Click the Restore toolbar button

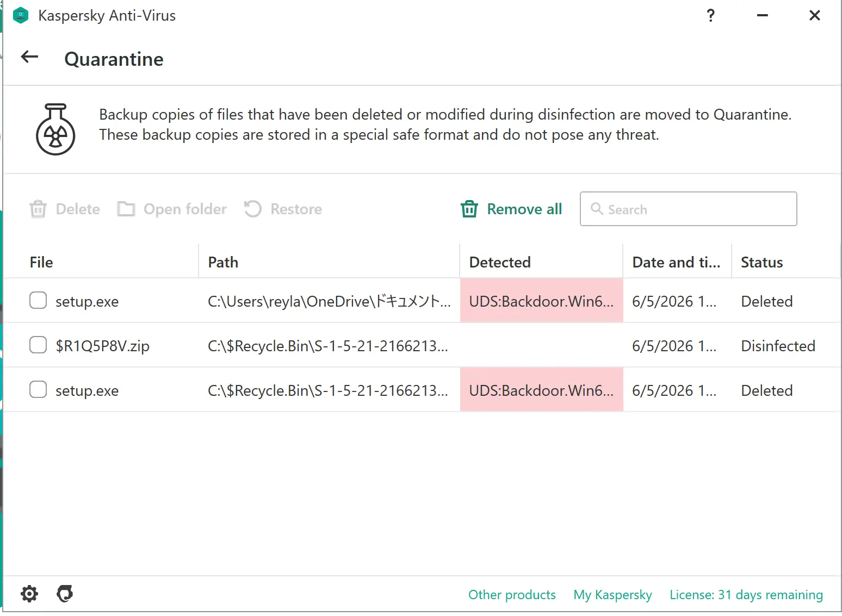pyautogui.click(x=283, y=209)
